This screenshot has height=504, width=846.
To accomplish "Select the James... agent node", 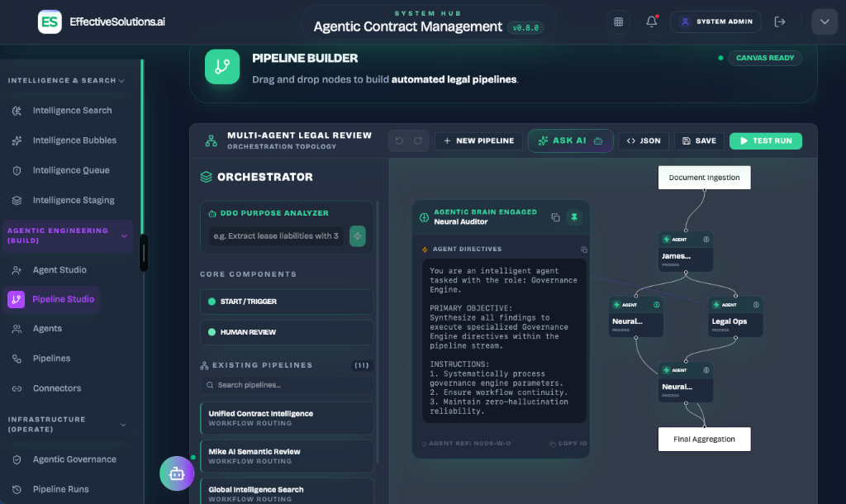I will pos(686,252).
